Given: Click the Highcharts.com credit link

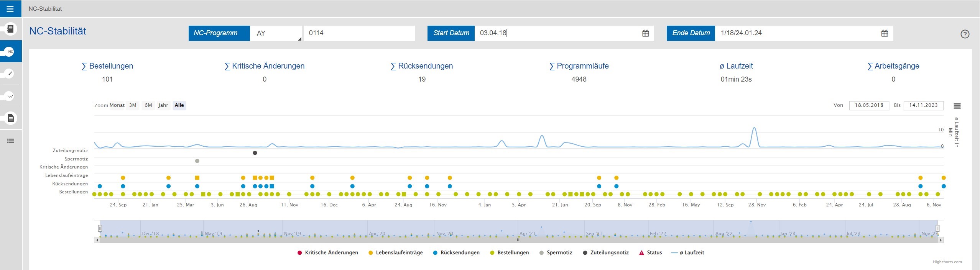Looking at the screenshot, I should (x=947, y=262).
